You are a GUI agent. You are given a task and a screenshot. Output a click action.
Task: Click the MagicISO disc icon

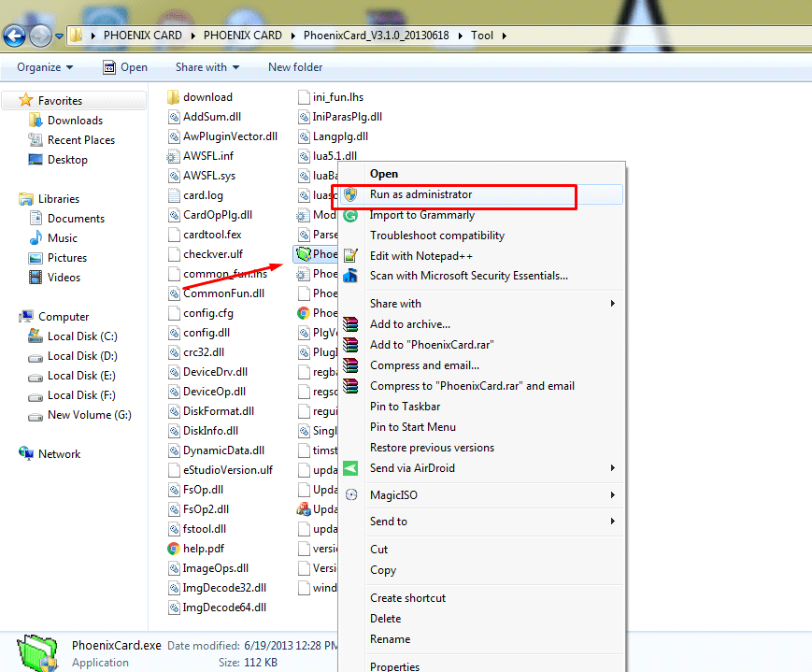click(x=351, y=494)
